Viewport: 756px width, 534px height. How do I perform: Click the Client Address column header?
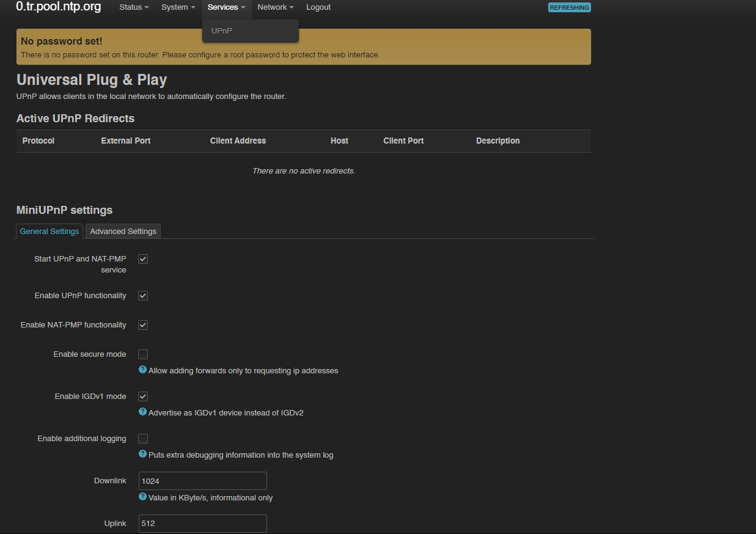pos(238,141)
